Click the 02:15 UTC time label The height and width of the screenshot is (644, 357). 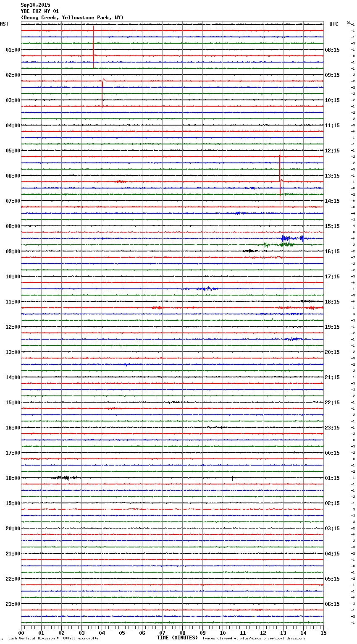(332, 503)
